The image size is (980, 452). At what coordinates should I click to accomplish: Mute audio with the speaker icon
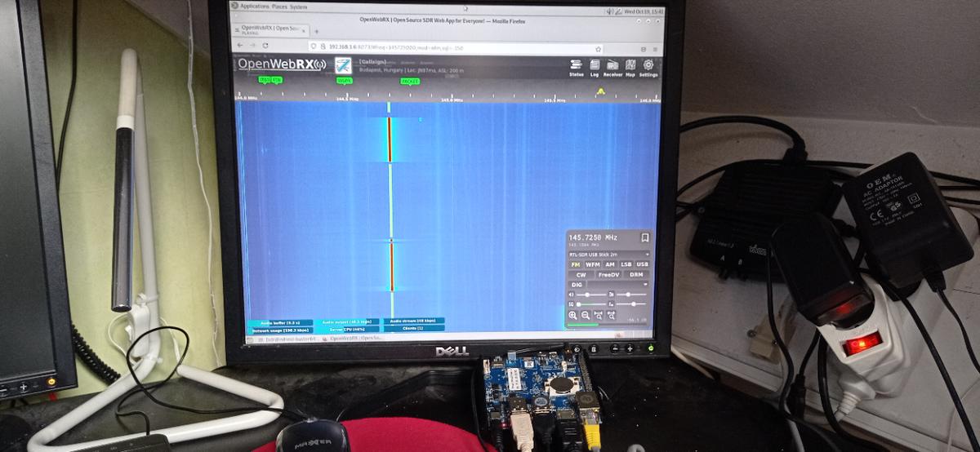pos(572,295)
